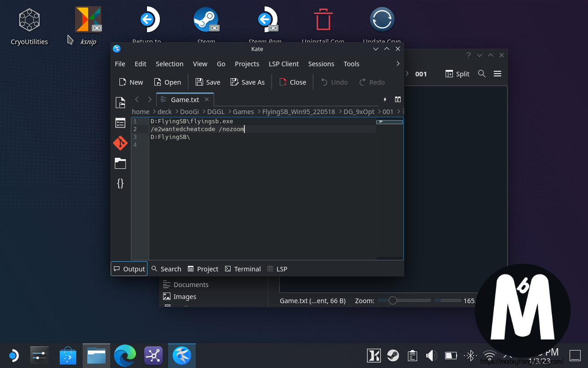Viewport: 588px width, 368px height.
Task: Click Close document in Kate toolbar
Action: coord(293,82)
